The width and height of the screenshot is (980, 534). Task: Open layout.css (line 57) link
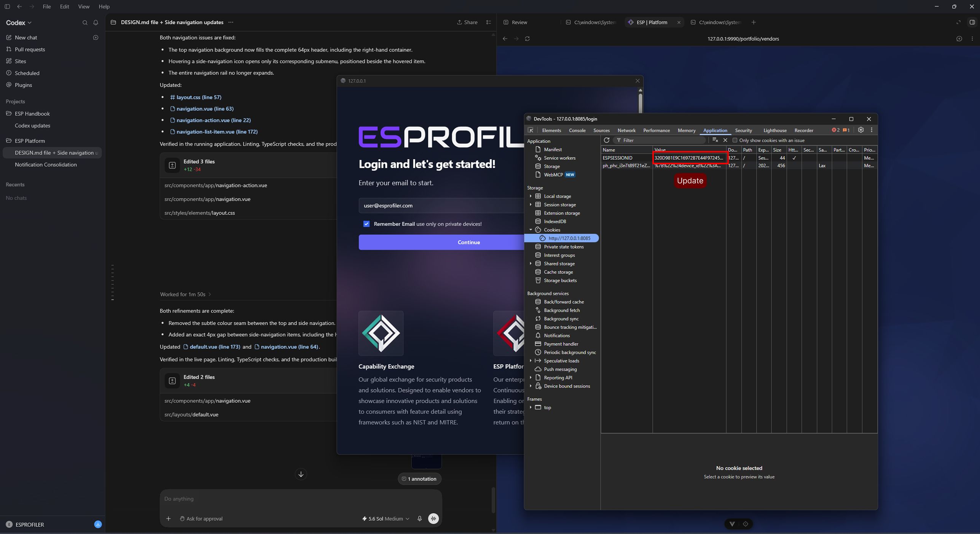[196, 97]
